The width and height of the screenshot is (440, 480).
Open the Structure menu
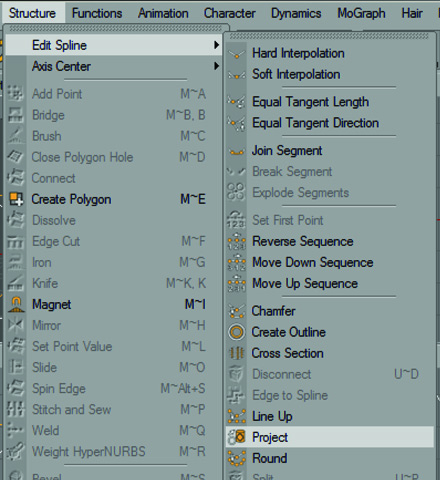[x=32, y=13]
